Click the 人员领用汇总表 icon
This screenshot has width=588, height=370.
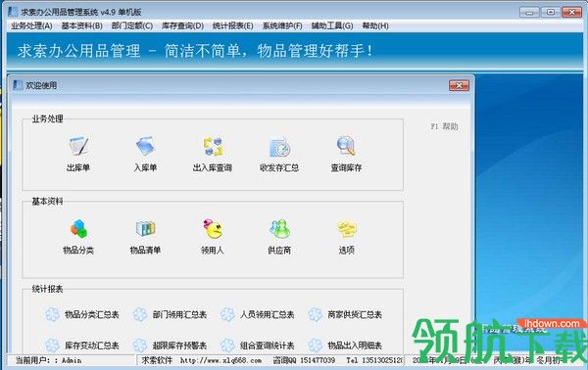[227, 314]
